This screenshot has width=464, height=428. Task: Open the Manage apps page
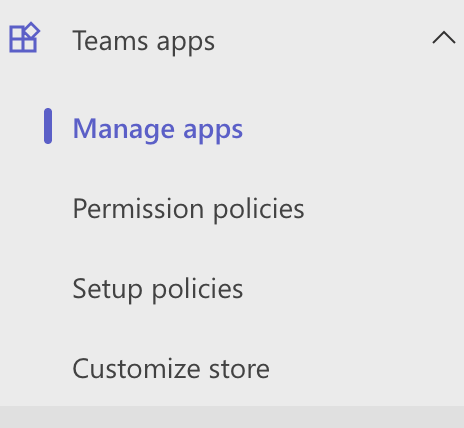158,129
